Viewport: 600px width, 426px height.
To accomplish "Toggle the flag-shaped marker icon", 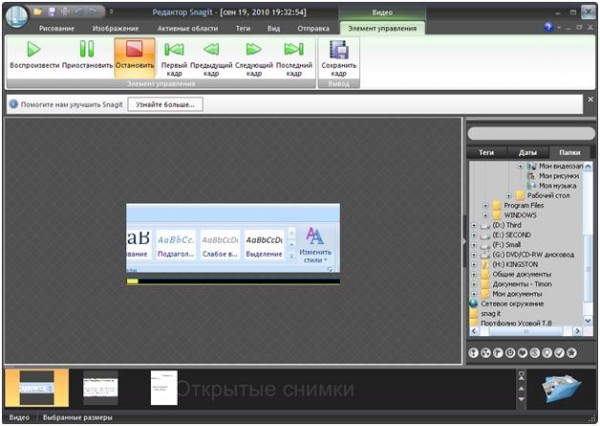I will 498,353.
